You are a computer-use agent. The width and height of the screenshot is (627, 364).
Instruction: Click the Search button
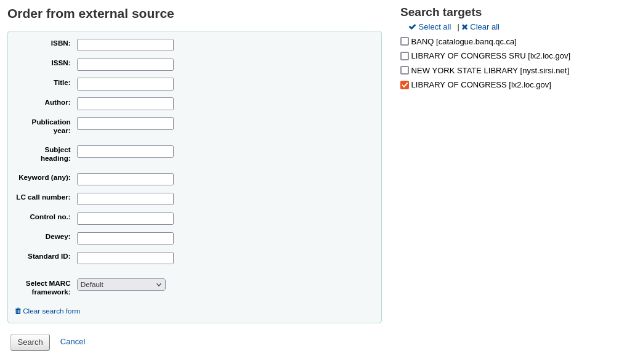tap(30, 342)
